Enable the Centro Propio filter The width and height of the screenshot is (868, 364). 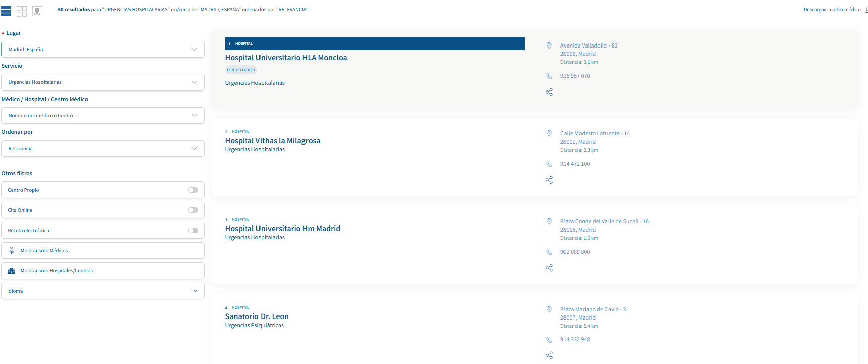pyautogui.click(x=193, y=190)
